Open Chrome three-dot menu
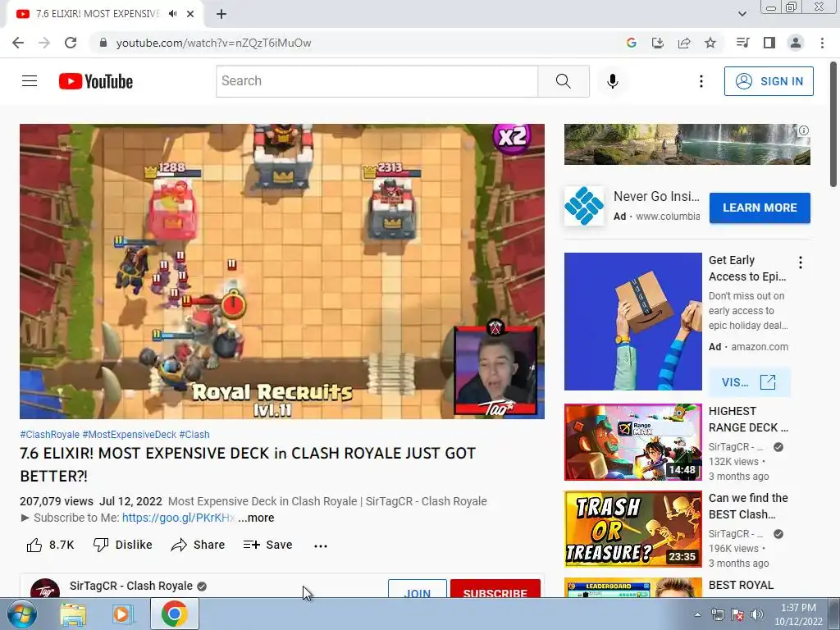This screenshot has height=630, width=840. [x=822, y=43]
